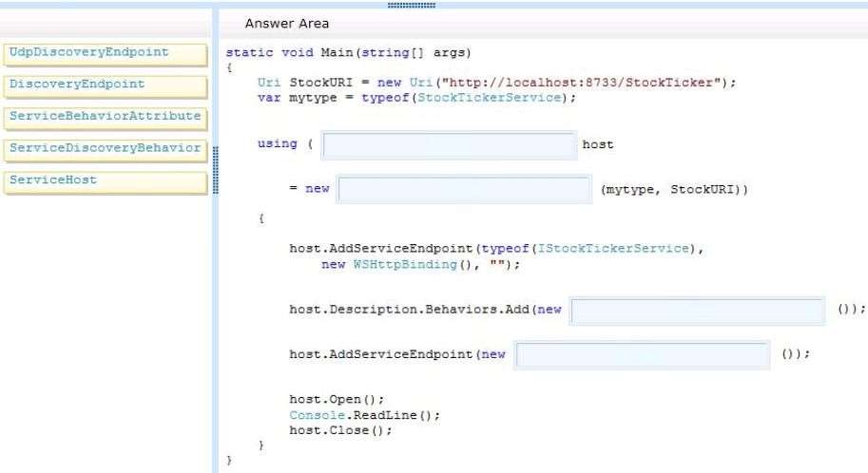The height and width of the screenshot is (473, 868).
Task: Click the 'Answer Area' heading
Action: pyautogui.click(x=287, y=23)
